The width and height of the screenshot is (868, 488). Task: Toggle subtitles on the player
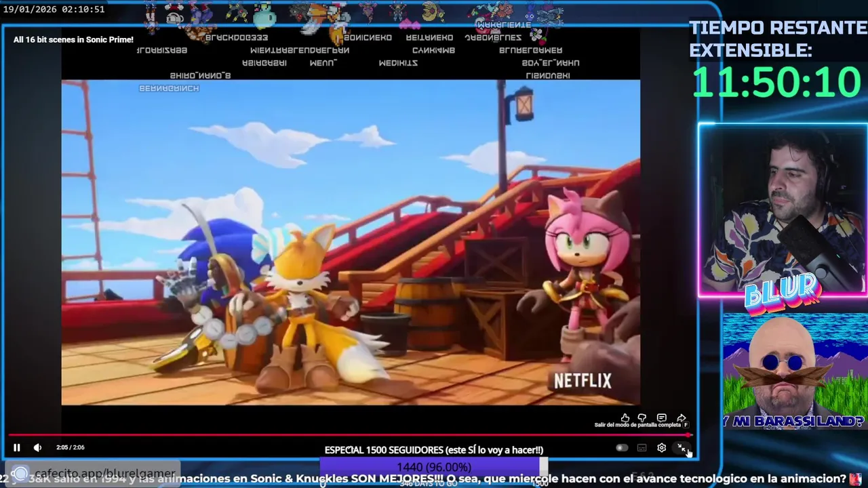(x=642, y=448)
